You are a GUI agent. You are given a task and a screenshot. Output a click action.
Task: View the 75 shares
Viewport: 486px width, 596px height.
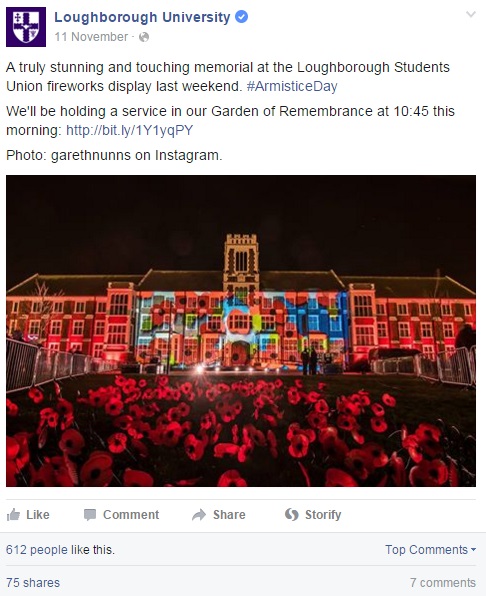point(33,583)
